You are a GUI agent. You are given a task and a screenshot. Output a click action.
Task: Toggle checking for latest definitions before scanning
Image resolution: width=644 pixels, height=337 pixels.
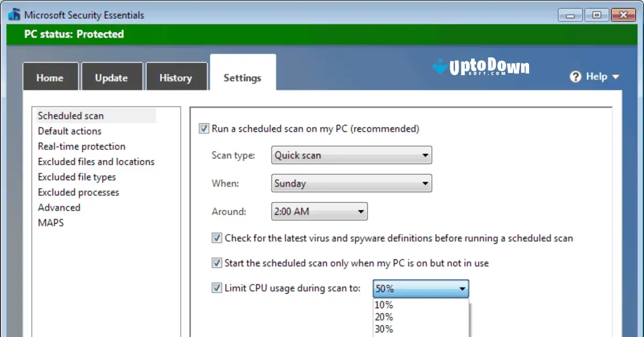point(217,238)
